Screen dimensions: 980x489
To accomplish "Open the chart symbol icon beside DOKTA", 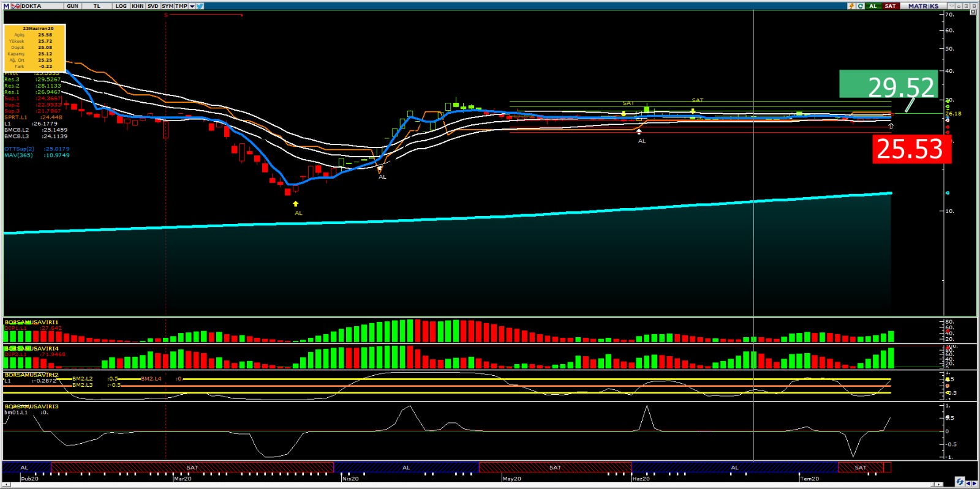I will click(x=16, y=6).
